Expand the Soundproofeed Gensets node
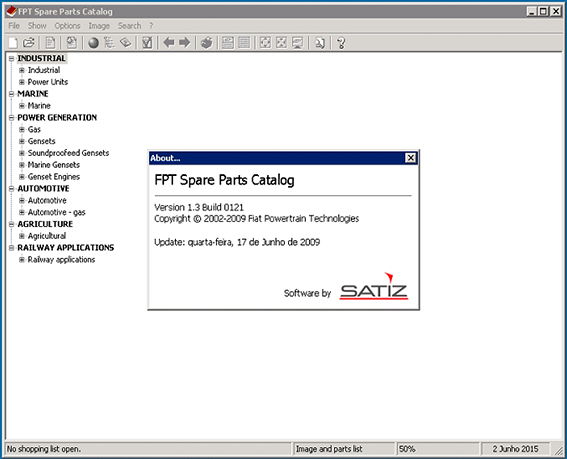 pyautogui.click(x=22, y=153)
